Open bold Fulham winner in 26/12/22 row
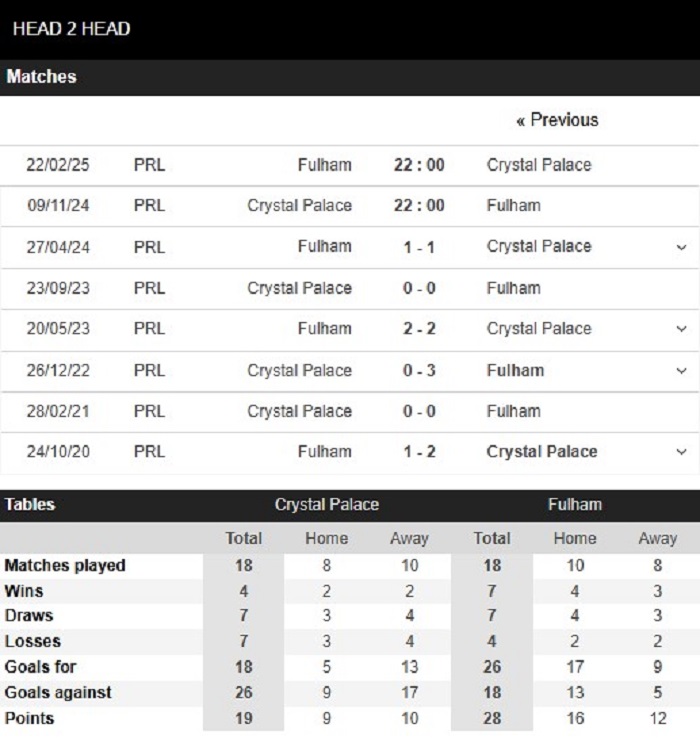Viewport: 700px width, 739px height. click(x=515, y=370)
